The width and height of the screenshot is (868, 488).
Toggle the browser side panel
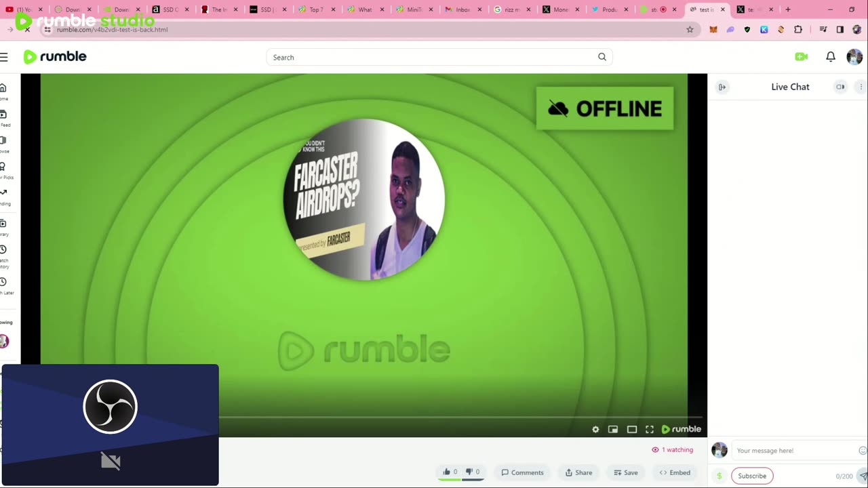click(x=840, y=30)
